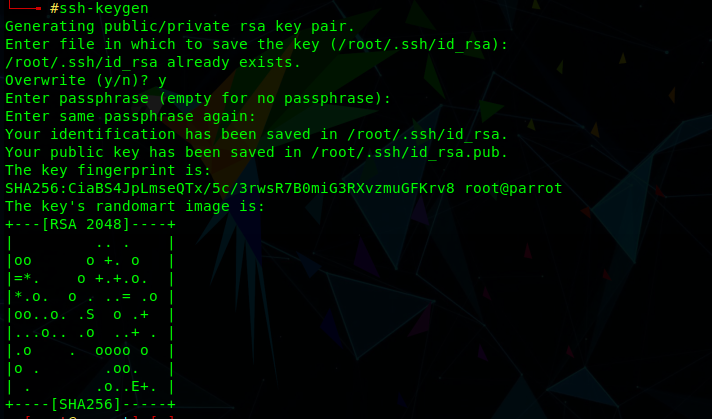This screenshot has height=419, width=712.
Task: Click 'The key fingerprint is:' line
Action: click(108, 170)
